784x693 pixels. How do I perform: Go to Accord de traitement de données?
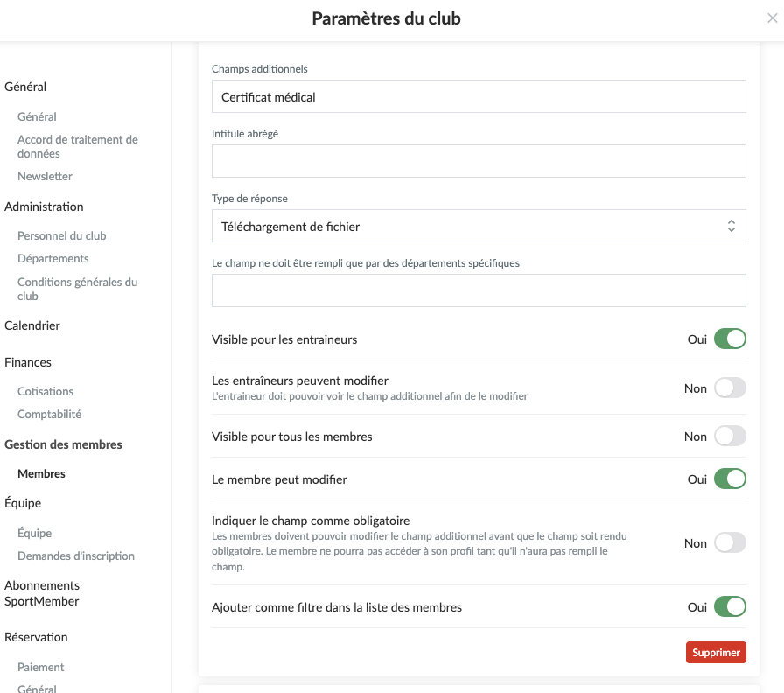tap(78, 146)
